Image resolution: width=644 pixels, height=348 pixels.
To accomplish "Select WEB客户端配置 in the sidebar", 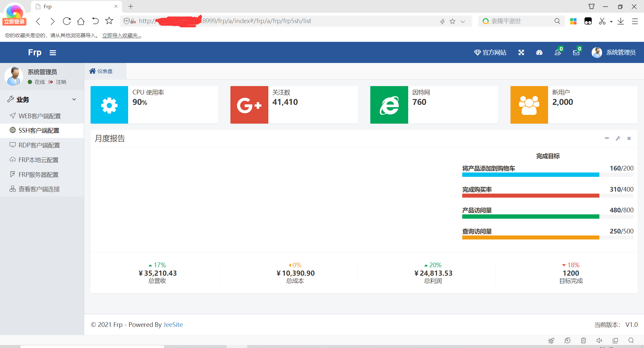I will pos(40,116).
